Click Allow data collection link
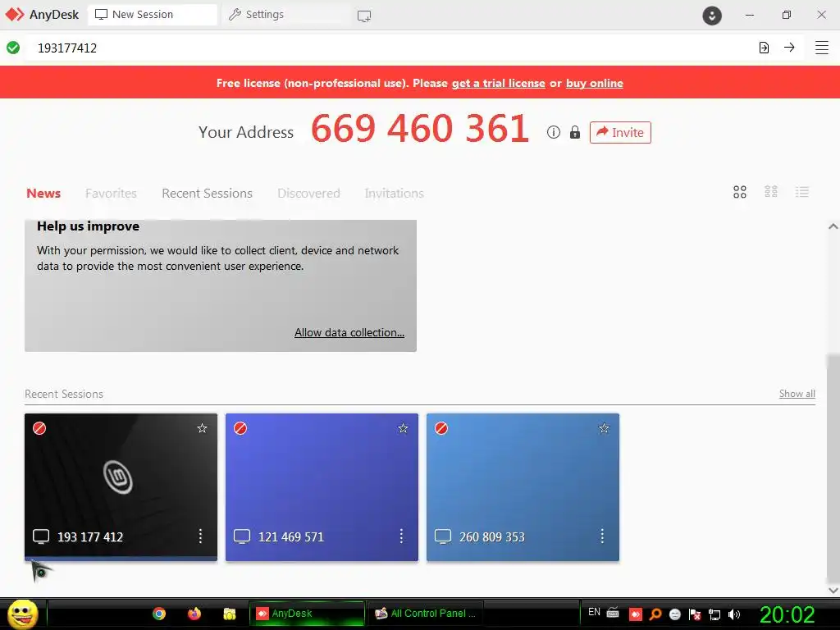This screenshot has height=630, width=840. (349, 332)
